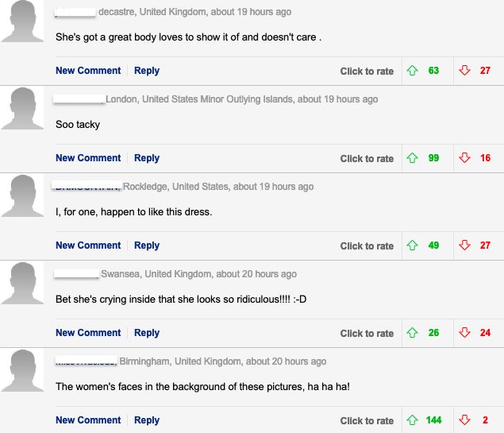The image size is (504, 433).
Task: Upvote the 'great body' comment
Action: tap(413, 71)
